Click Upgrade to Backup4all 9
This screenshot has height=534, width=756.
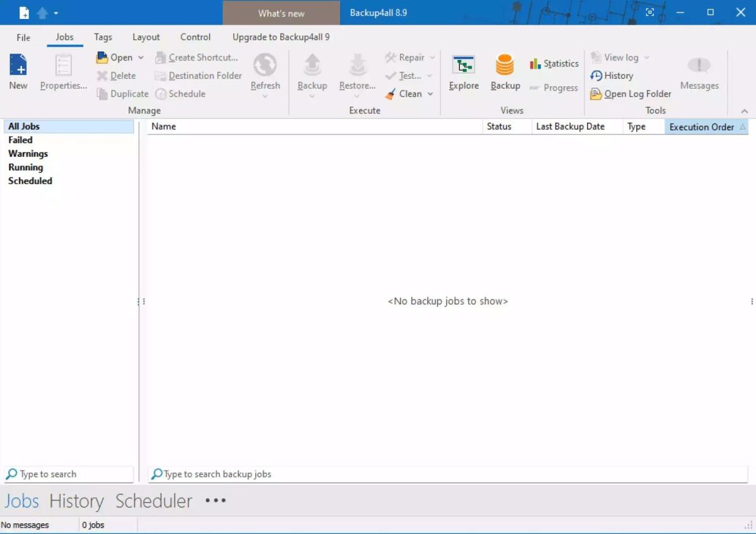click(x=280, y=37)
